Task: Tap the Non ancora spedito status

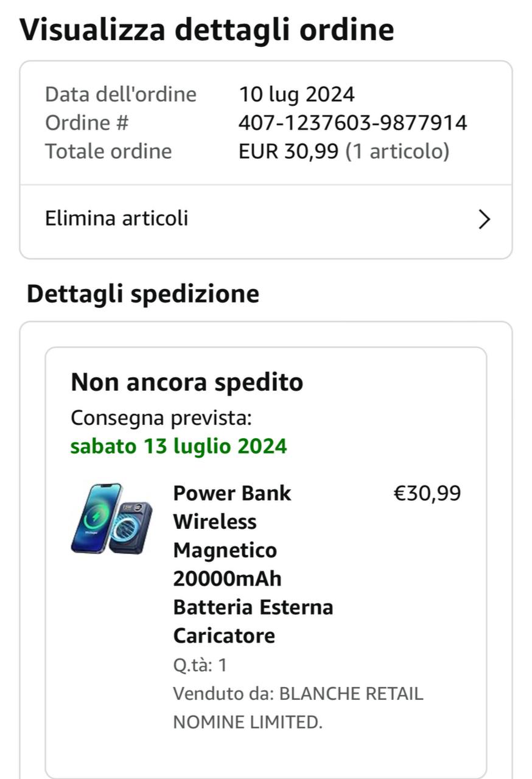Action: [187, 383]
